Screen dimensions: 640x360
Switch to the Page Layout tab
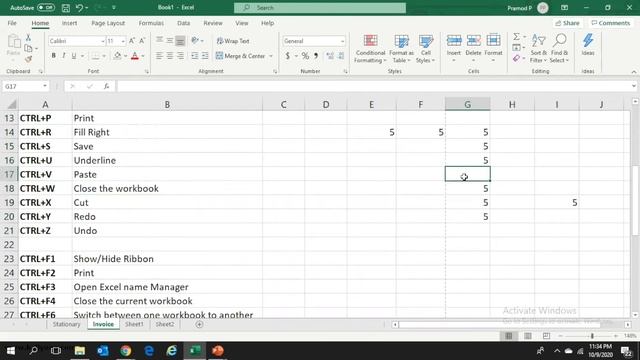click(x=108, y=23)
